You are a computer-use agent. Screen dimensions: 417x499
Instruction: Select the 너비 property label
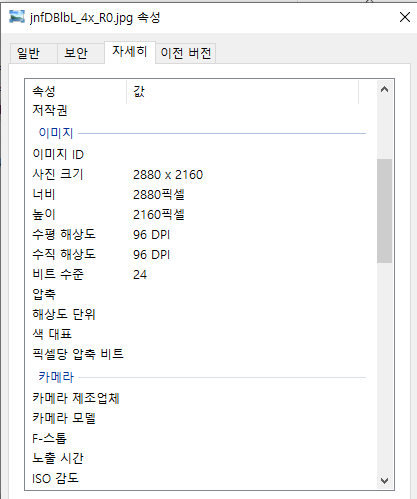[x=44, y=194]
